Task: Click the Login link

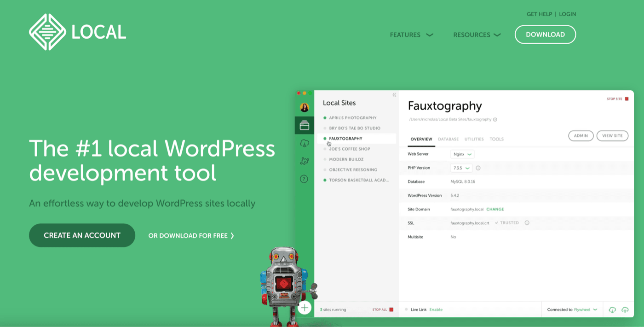Action: [568, 14]
